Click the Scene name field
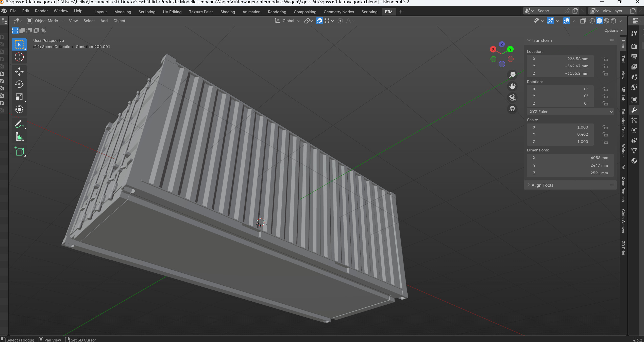This screenshot has height=342, width=644. pos(549,11)
